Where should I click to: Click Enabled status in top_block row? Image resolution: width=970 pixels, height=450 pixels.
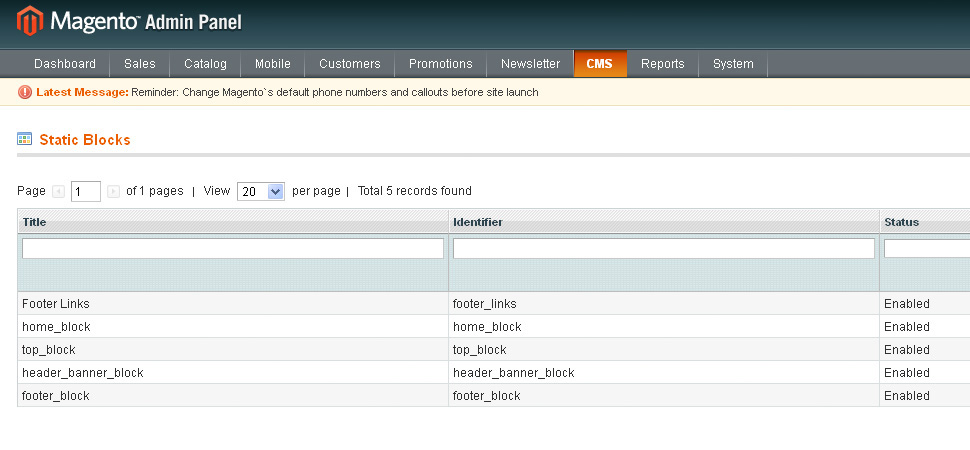tap(907, 350)
